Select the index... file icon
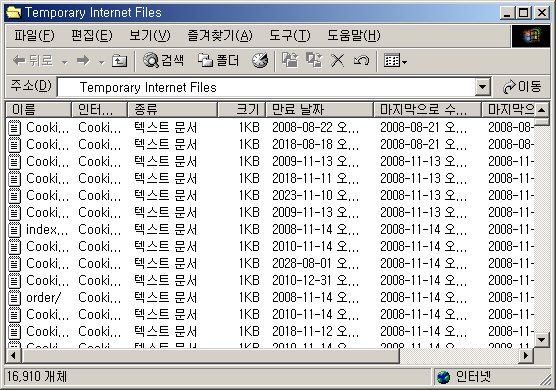Viewport: 556px width, 390px height. click(x=14, y=229)
